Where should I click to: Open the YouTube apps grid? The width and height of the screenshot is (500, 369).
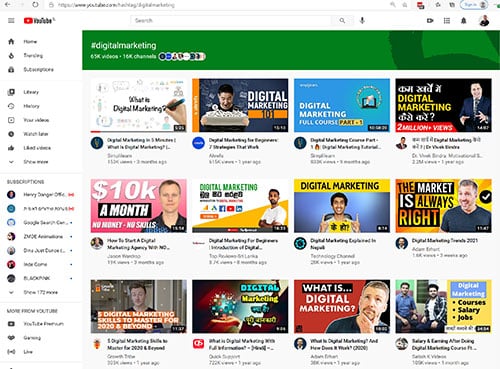[447, 21]
